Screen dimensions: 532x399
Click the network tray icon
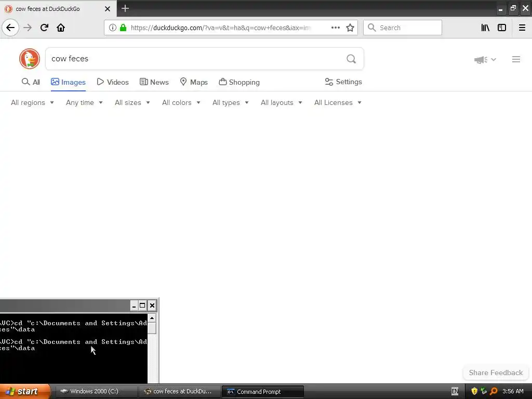tap(484, 391)
